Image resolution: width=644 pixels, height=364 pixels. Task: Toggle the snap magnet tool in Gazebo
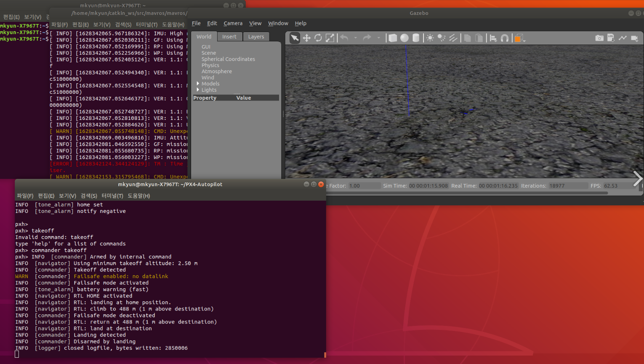[x=505, y=38]
